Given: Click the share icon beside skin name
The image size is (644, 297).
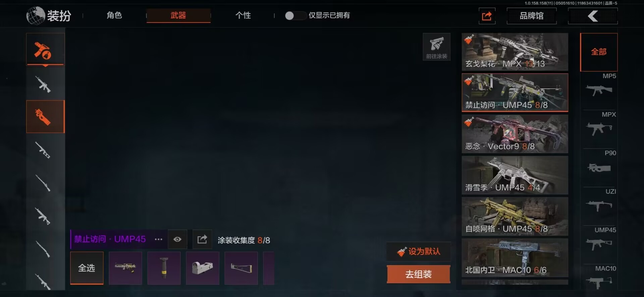Looking at the screenshot, I should (x=202, y=239).
